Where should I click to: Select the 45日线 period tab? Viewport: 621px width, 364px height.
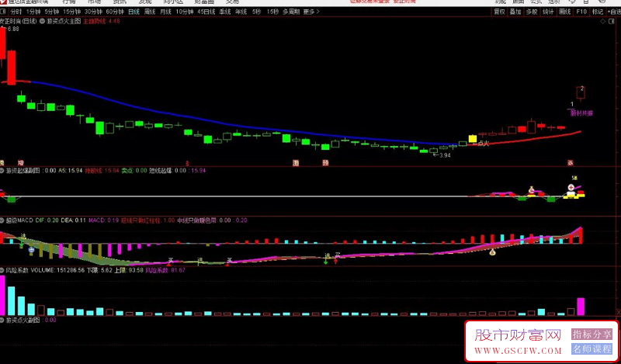(x=206, y=12)
